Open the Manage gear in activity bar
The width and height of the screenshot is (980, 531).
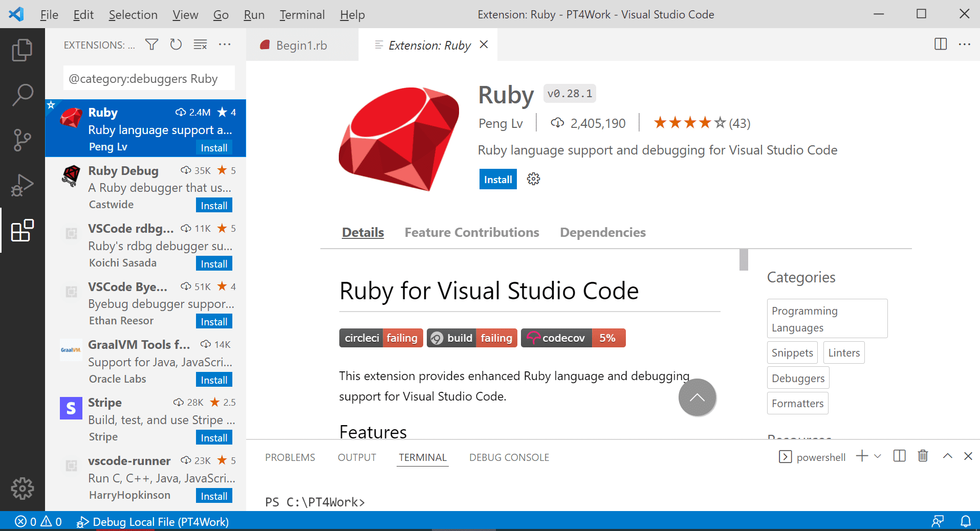click(x=22, y=489)
